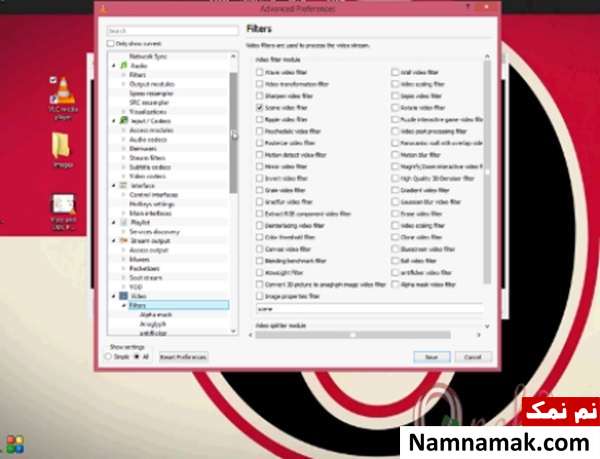Image resolution: width=600 pixels, height=459 pixels.
Task: Click the filters panel scroll-up arrow
Action: [487, 56]
